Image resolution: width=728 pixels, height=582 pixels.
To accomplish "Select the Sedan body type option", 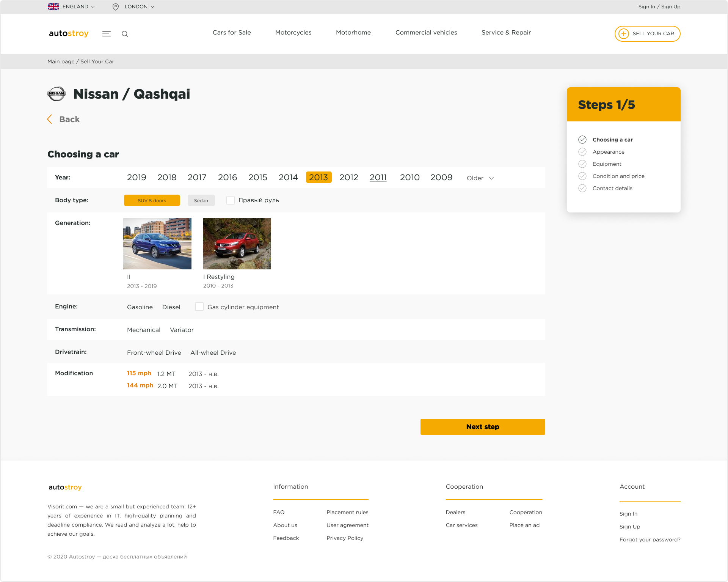I will 201,200.
